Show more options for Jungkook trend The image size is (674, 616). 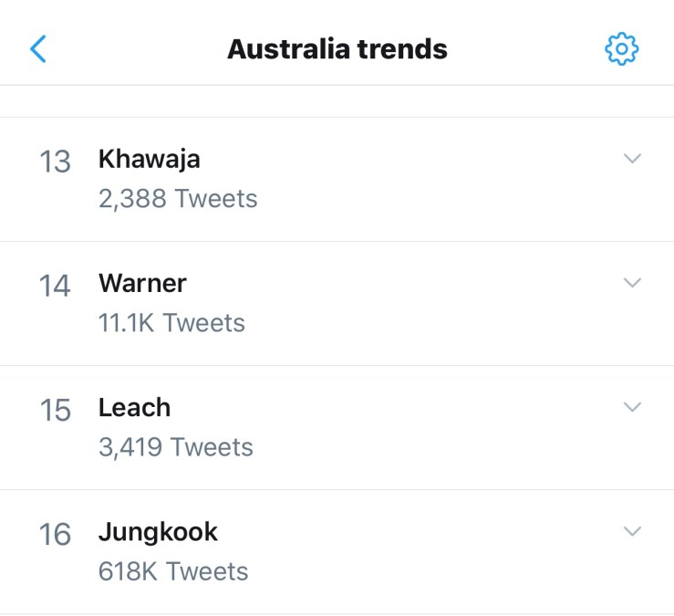[632, 531]
